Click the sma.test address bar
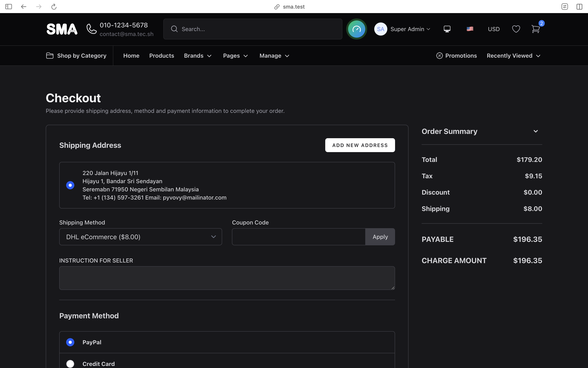The image size is (588, 368). (x=289, y=7)
